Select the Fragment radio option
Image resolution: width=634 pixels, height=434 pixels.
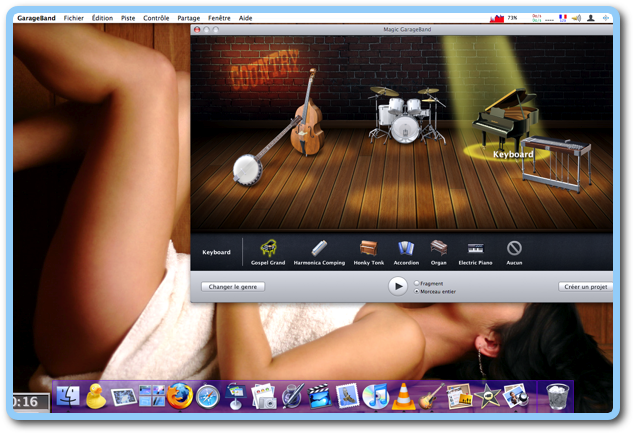point(416,283)
